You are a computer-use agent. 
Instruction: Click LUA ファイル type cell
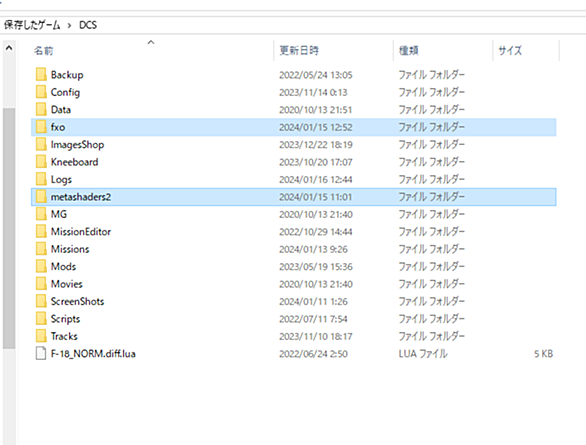423,353
